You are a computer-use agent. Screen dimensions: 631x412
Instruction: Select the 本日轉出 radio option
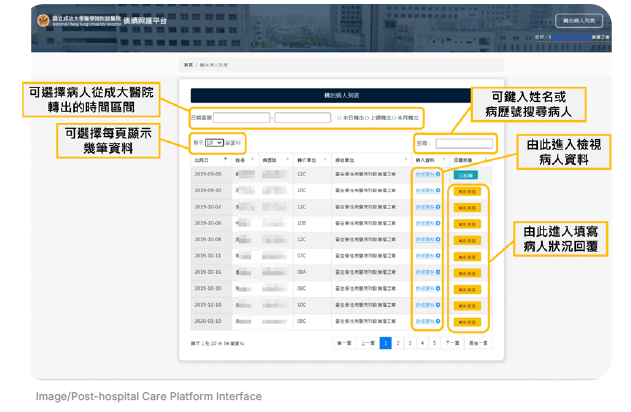tap(339, 117)
